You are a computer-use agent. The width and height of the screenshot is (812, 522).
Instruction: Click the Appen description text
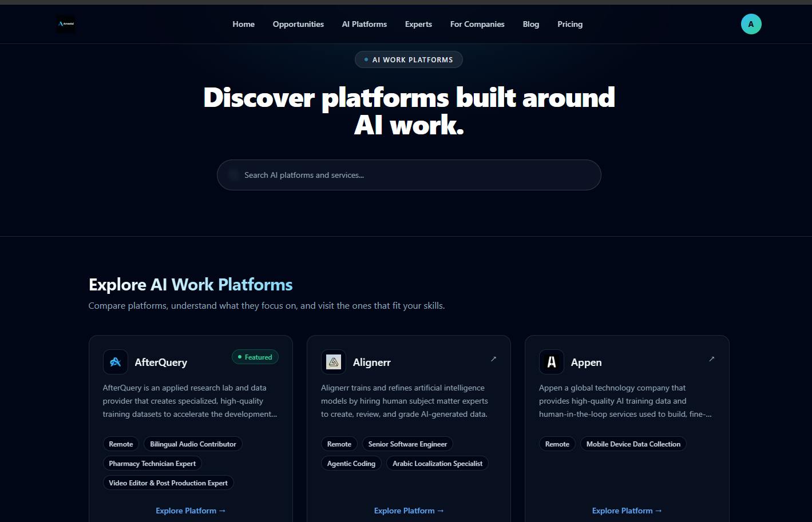[625, 401]
